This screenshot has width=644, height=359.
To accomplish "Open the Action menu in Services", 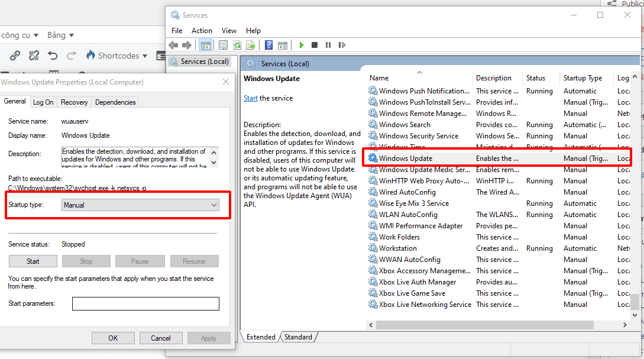I will click(202, 31).
